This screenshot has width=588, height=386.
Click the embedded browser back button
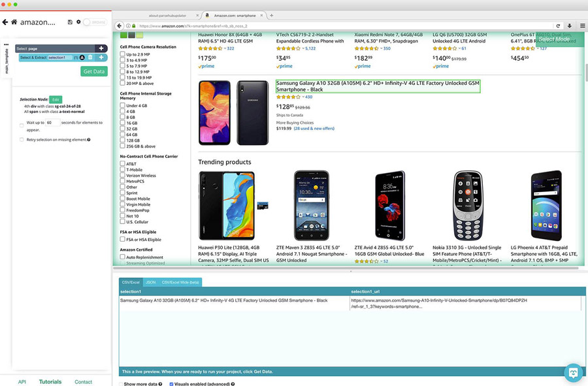120,26
